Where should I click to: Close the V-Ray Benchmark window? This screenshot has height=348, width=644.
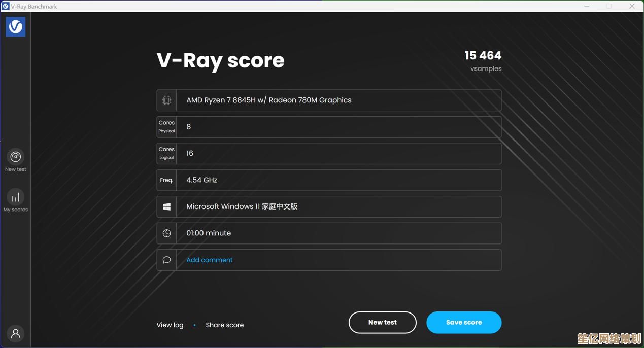(x=632, y=6)
